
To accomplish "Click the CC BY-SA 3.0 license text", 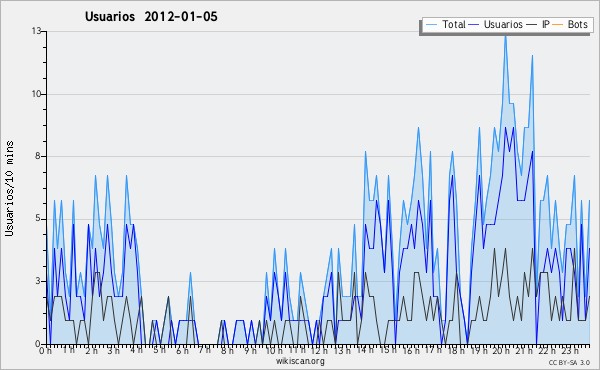I will [569, 362].
